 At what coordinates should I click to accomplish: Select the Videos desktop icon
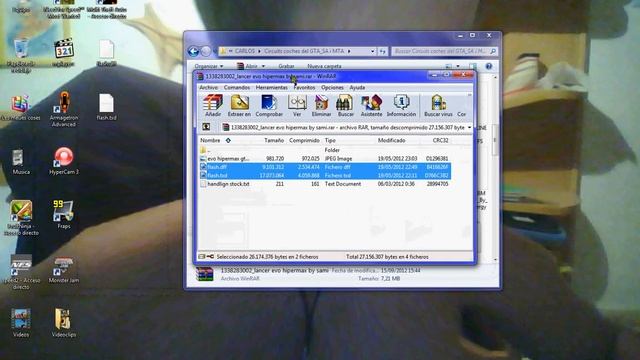[21, 322]
